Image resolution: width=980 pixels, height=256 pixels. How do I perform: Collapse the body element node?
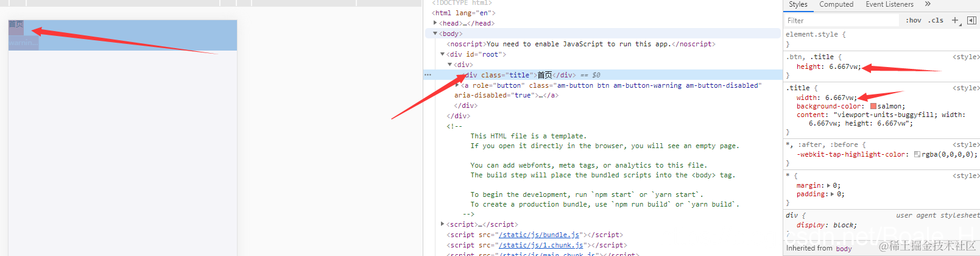tap(435, 34)
